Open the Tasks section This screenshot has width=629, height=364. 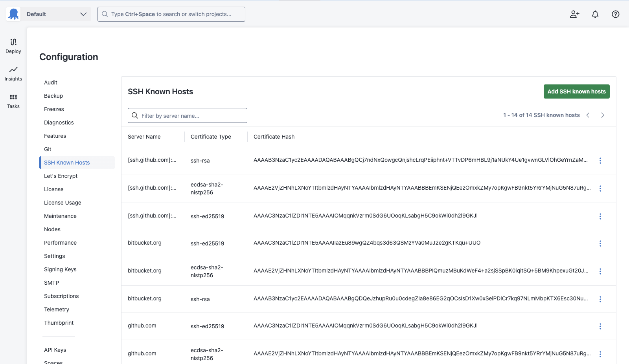[x=13, y=101]
